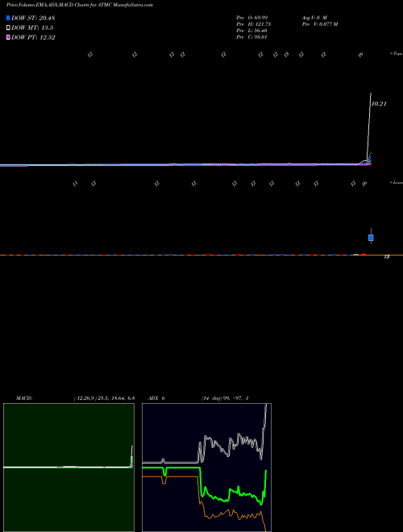Viewport: 403px width, 532px height.
Task: Click the '<Lows' label at right edge
Action: 396,182
